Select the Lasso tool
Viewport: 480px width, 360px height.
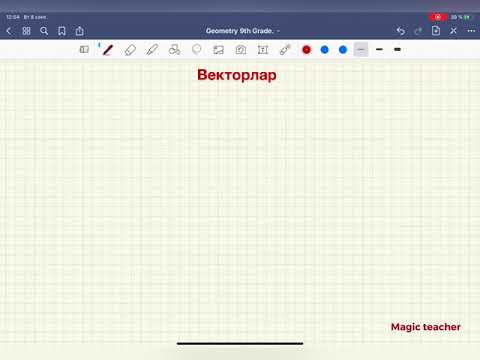[197, 50]
